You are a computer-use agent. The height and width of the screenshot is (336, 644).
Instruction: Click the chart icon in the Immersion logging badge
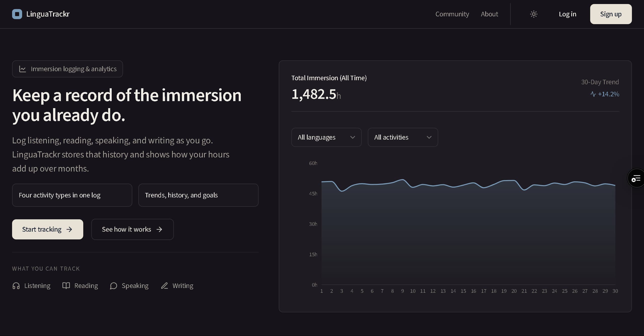coord(23,69)
